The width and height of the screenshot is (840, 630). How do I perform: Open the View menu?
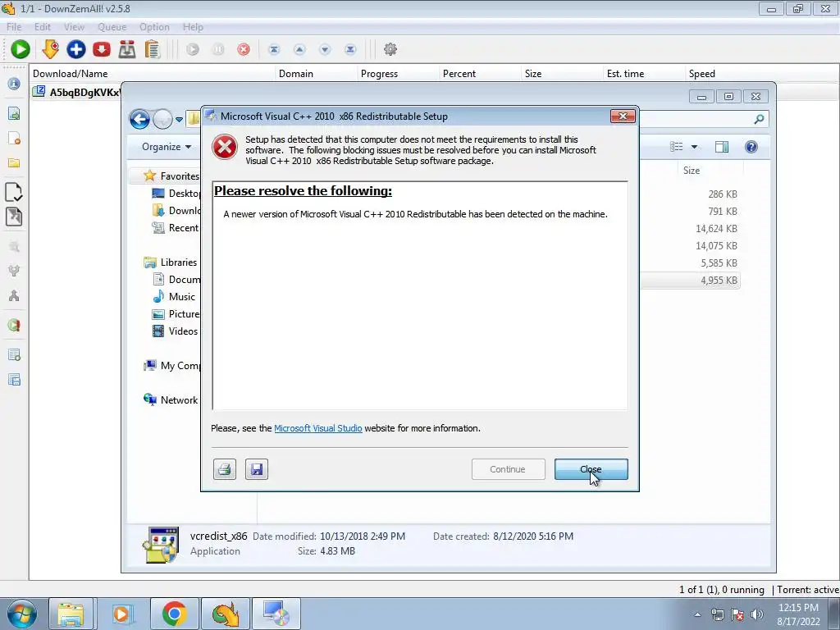coord(74,27)
